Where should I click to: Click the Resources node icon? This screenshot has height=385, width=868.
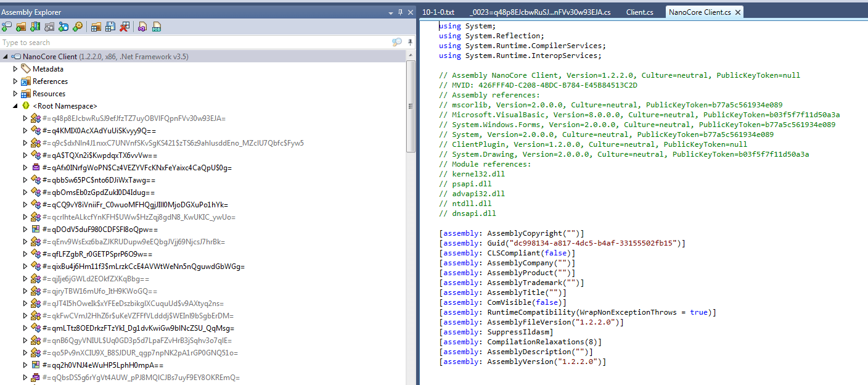pyautogui.click(x=26, y=93)
